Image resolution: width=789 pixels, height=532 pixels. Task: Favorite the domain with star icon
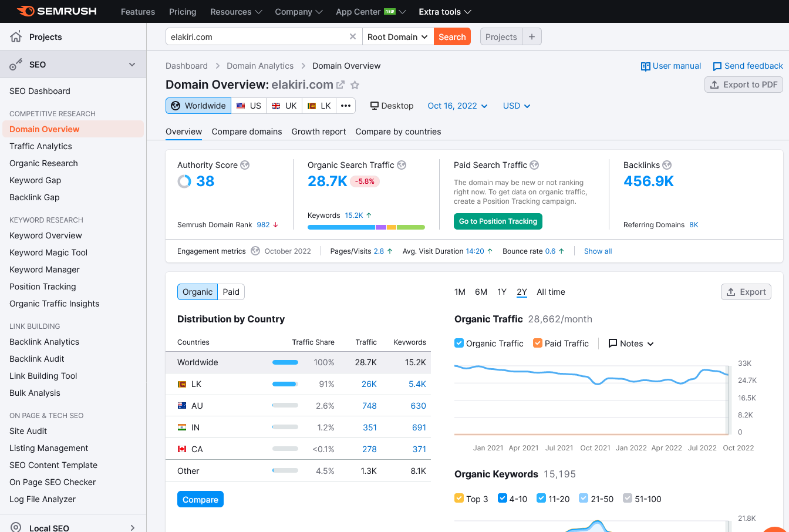point(355,85)
